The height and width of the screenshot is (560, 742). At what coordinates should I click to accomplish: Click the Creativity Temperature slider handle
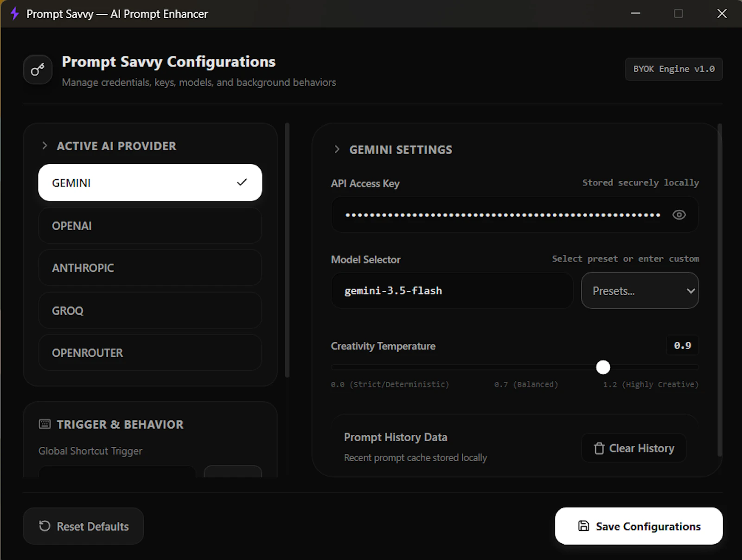[x=603, y=367]
